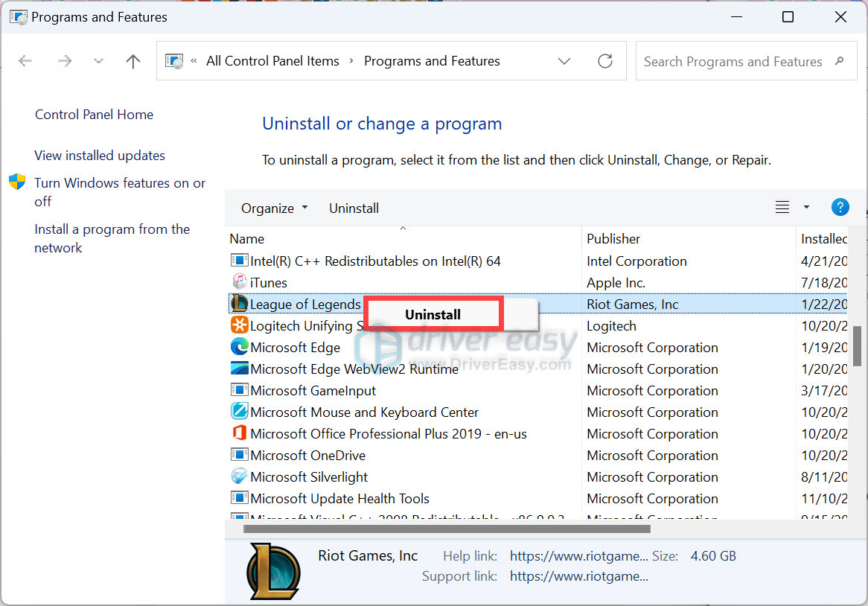Click the Back navigation arrow

(25, 62)
